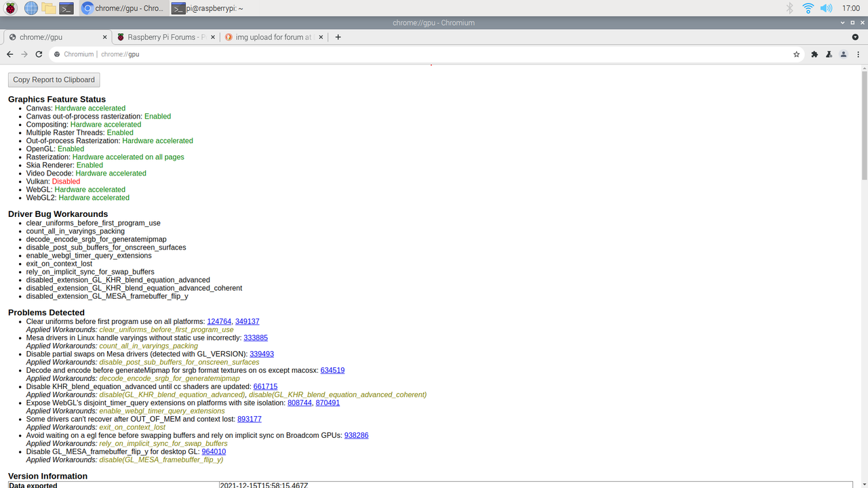Click inside the address bar
This screenshot has height=488, width=868.
271,54
